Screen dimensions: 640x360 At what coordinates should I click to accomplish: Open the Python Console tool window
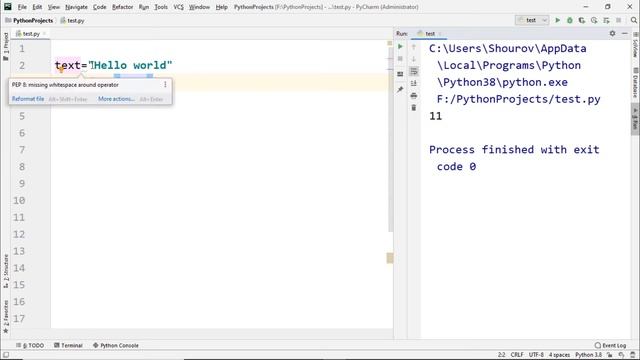tap(116, 345)
